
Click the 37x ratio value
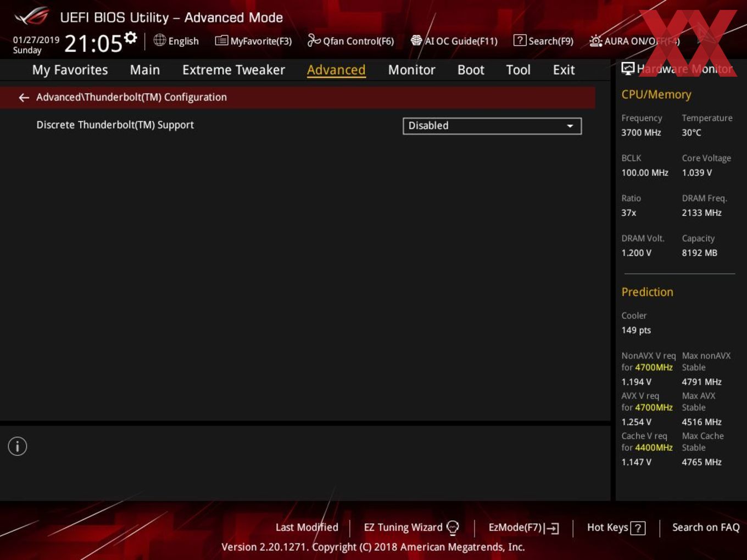[x=628, y=212]
